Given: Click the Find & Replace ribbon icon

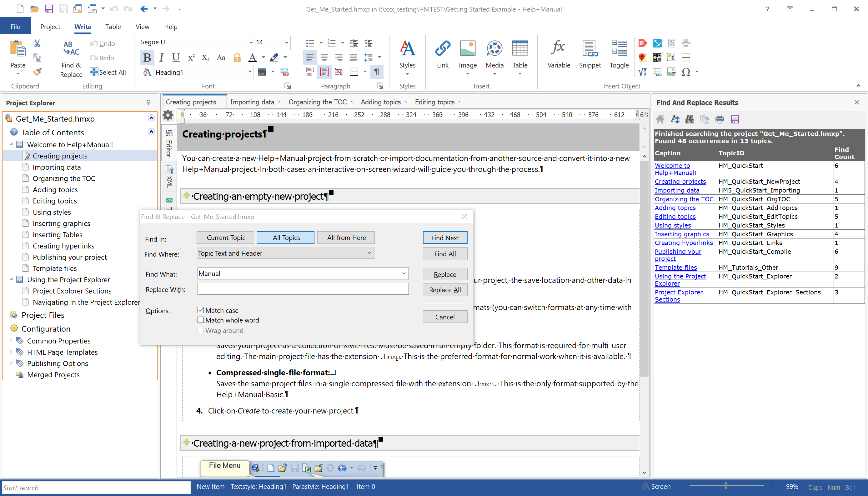Looking at the screenshot, I should pyautogui.click(x=71, y=58).
